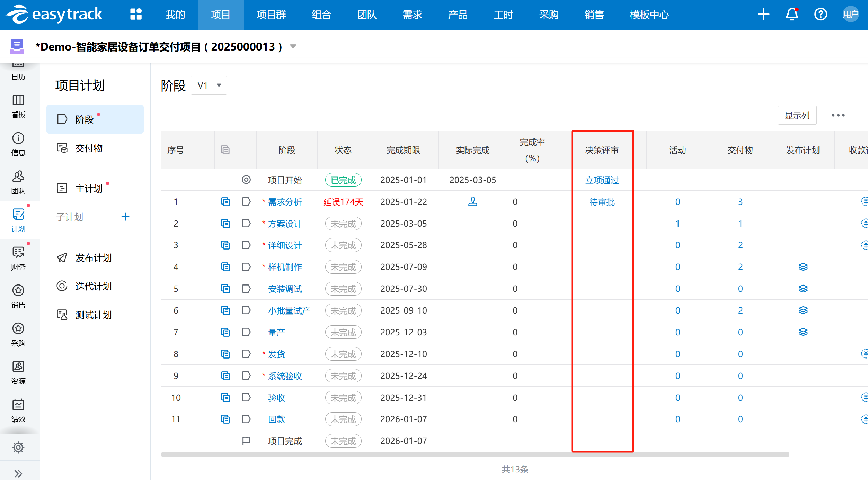Open the V1 stage version dropdown

[x=209, y=85]
